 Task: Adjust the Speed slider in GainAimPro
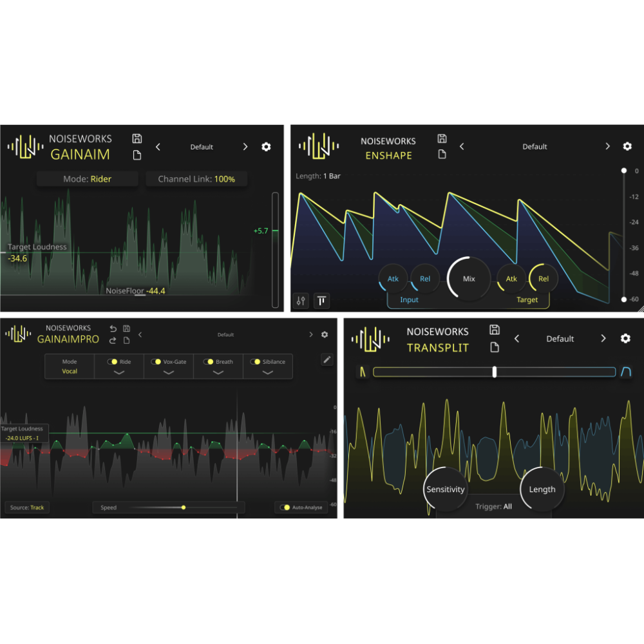(184, 507)
